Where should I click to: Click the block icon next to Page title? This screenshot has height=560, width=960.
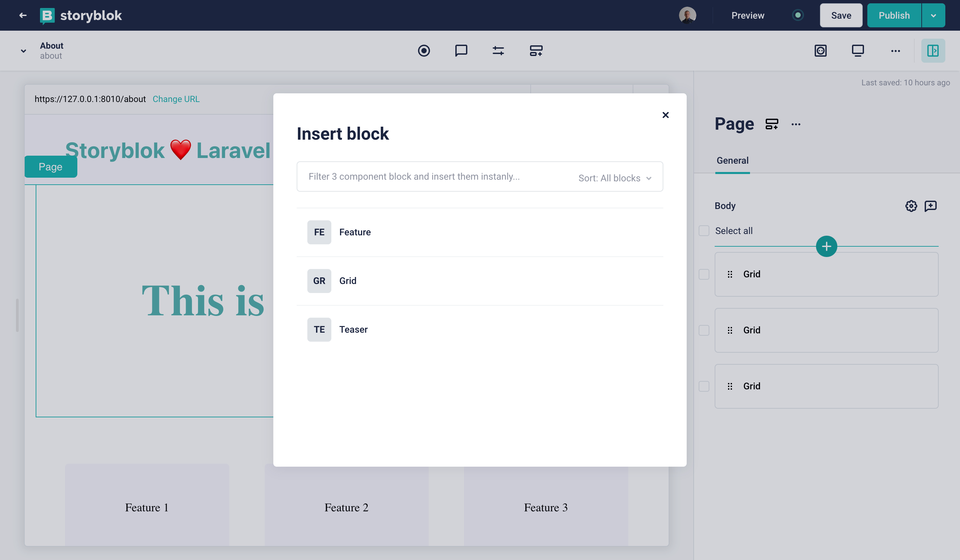771,124
